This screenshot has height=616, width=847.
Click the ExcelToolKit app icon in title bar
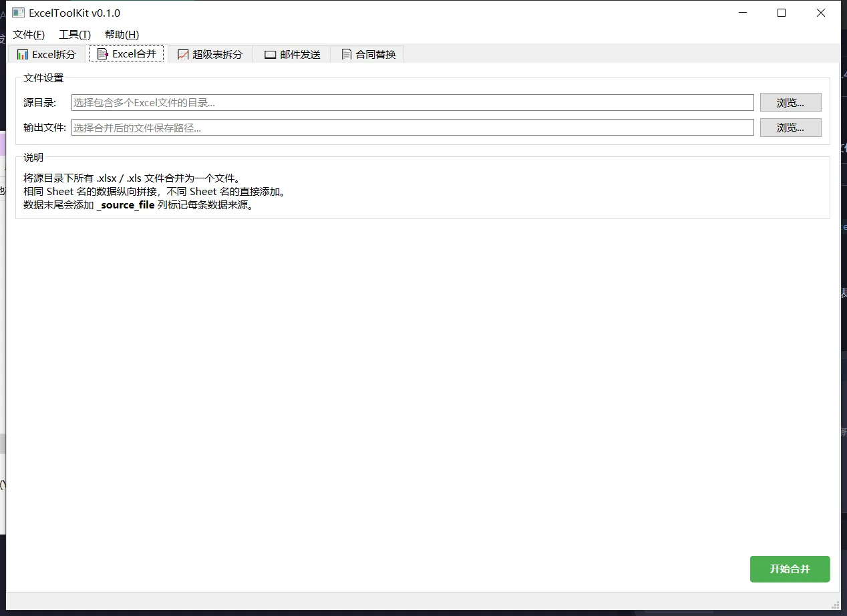(x=18, y=13)
